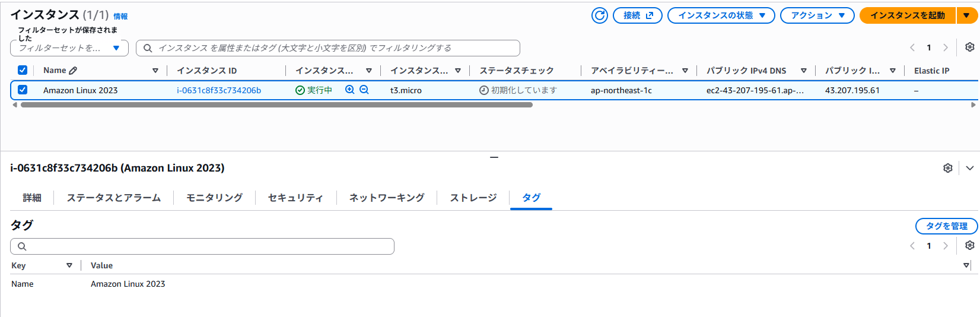Go to next page of tags table
This screenshot has height=317, width=980.
tap(946, 246)
